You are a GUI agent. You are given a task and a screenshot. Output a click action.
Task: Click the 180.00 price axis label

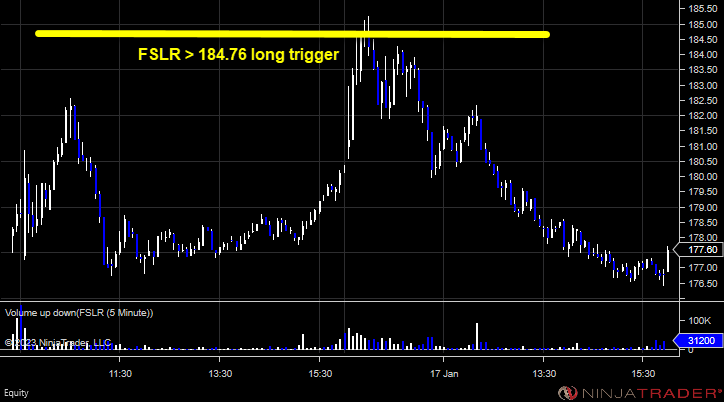(703, 176)
